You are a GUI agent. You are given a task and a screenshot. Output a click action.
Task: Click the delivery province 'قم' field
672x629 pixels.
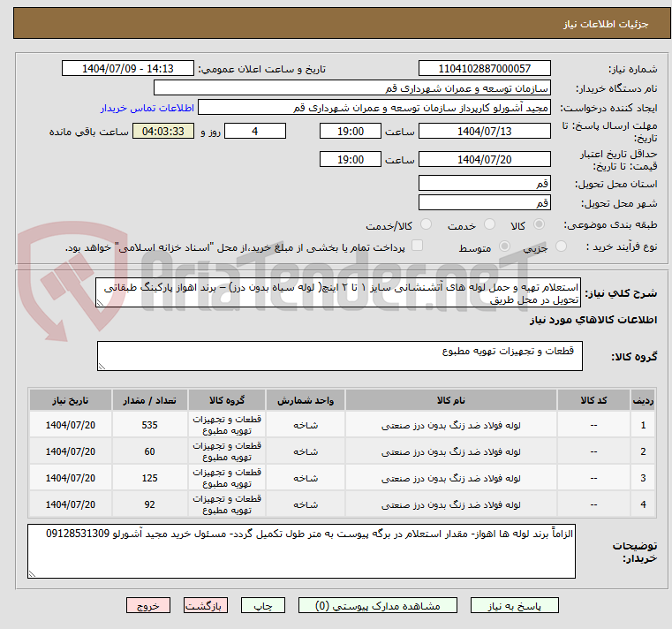point(484,183)
